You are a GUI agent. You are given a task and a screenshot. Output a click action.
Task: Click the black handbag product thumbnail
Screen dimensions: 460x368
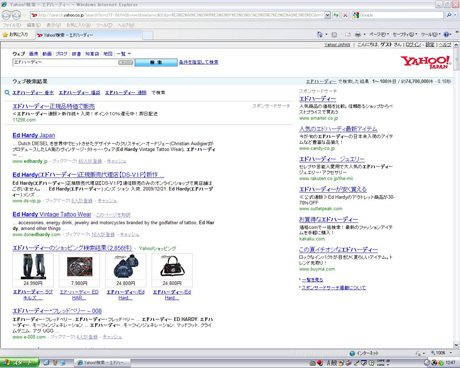(172, 266)
